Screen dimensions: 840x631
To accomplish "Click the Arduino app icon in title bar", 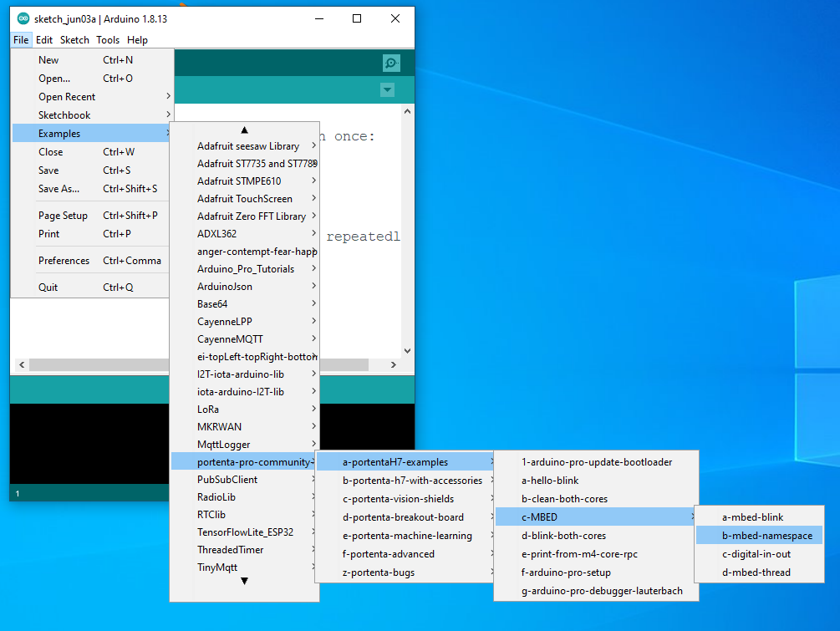I will (23, 18).
